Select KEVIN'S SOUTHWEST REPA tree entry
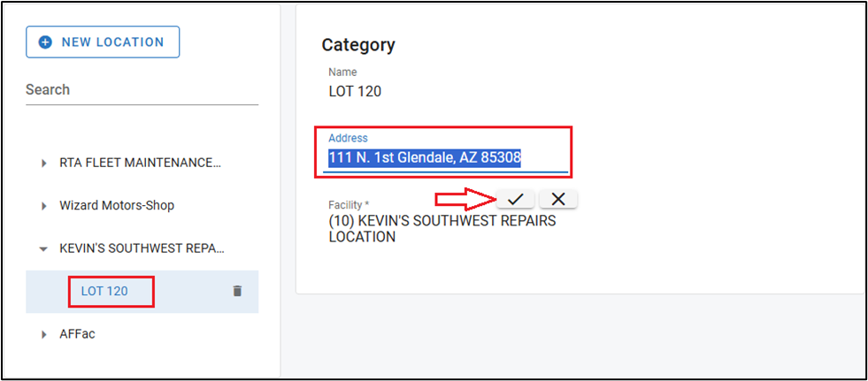This screenshot has width=868, height=381. (140, 248)
